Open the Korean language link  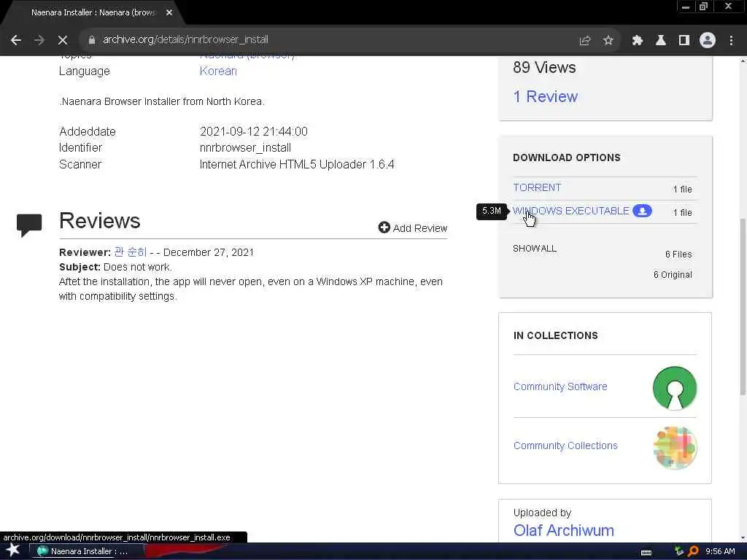(x=218, y=71)
